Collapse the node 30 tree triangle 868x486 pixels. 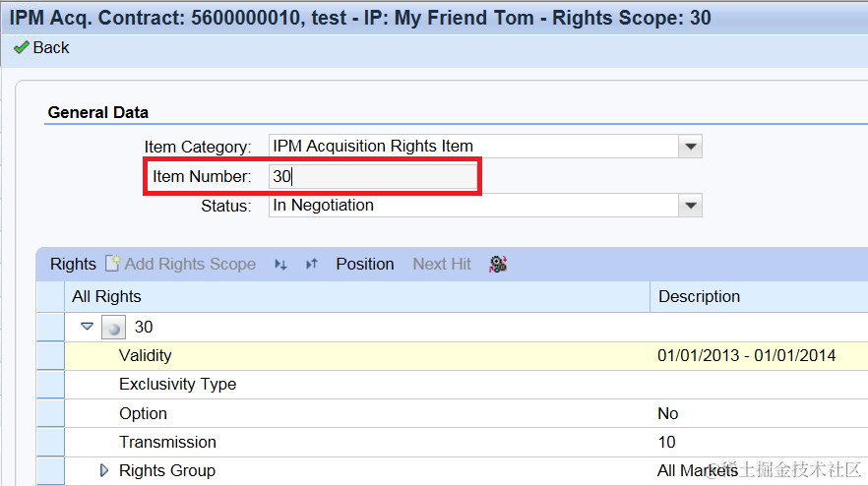[x=87, y=327]
